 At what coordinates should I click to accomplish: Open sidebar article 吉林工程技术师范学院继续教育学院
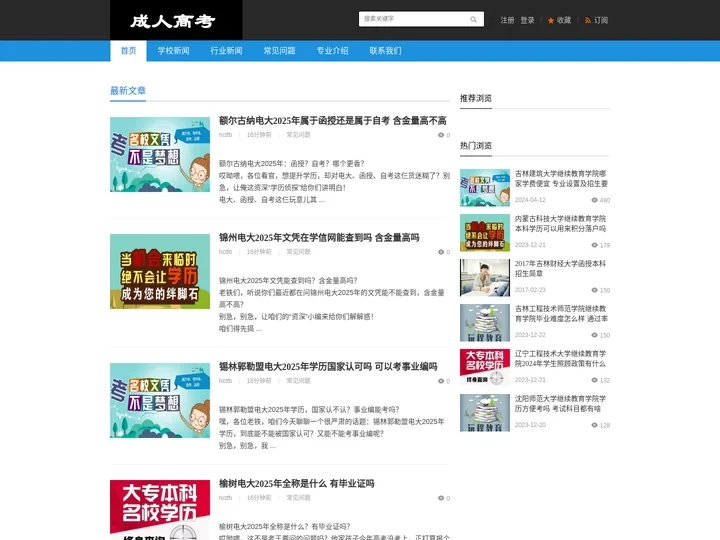point(561,314)
